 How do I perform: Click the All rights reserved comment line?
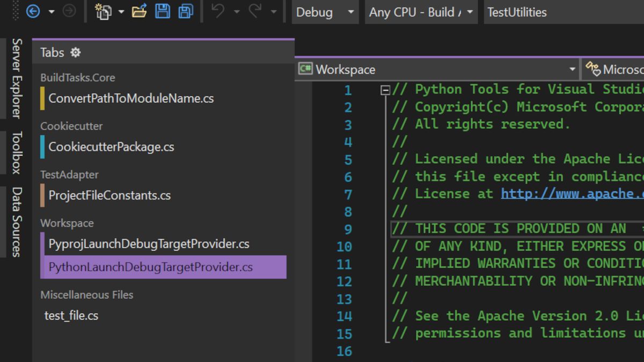tap(481, 124)
